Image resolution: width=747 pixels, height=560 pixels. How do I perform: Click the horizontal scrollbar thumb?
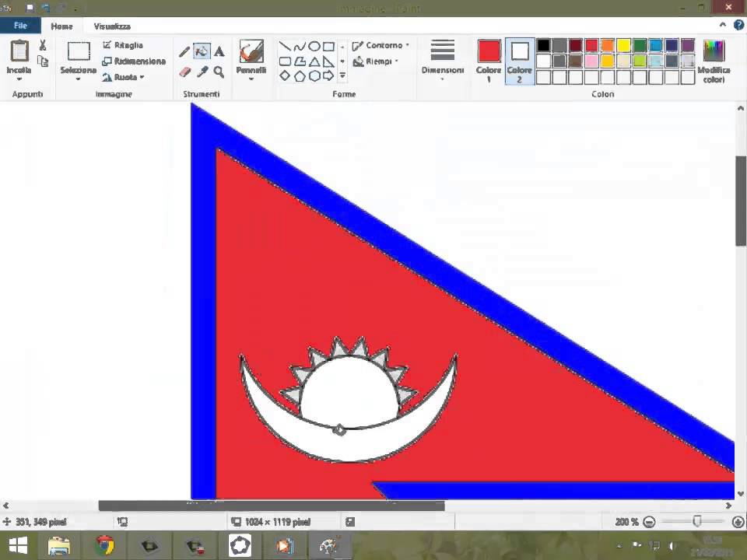[x=272, y=506]
